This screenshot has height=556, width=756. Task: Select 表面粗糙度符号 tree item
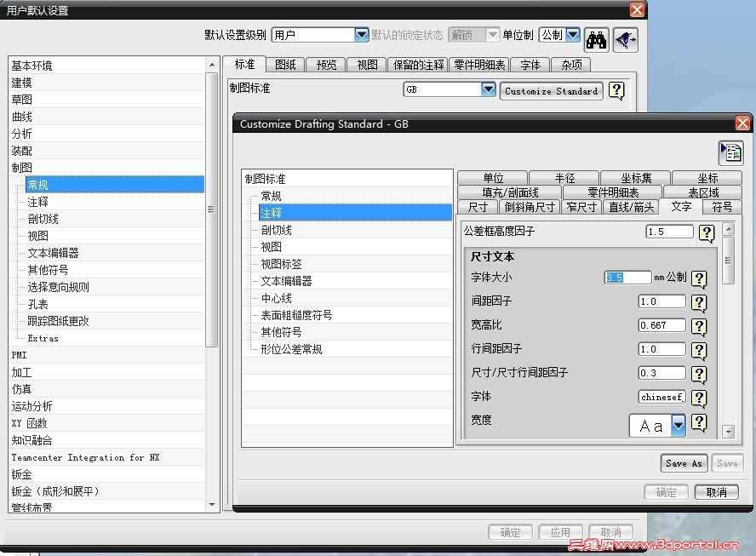296,315
